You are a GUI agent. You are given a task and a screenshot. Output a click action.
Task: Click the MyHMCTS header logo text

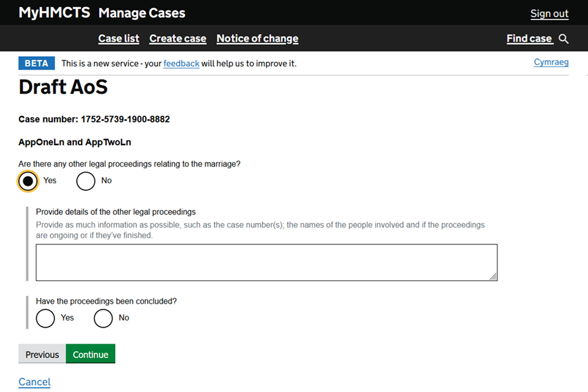(x=54, y=13)
